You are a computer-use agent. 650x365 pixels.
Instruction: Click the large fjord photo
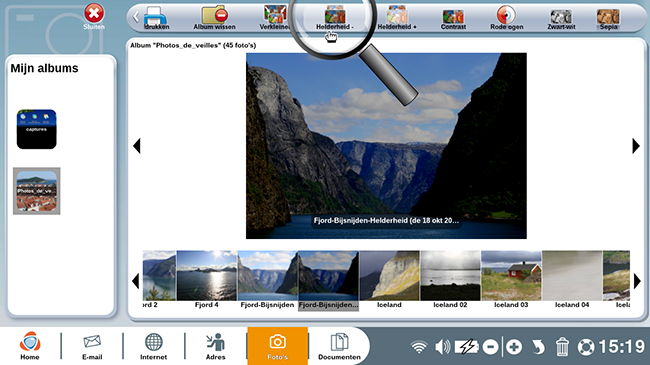pos(386,146)
